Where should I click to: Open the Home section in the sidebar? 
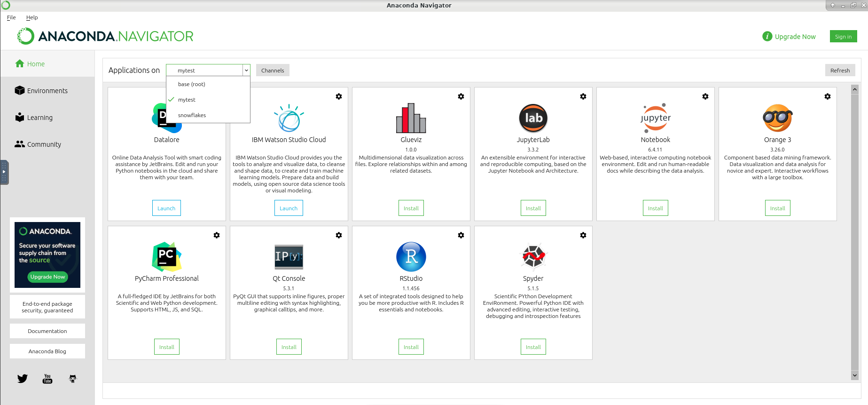47,64
